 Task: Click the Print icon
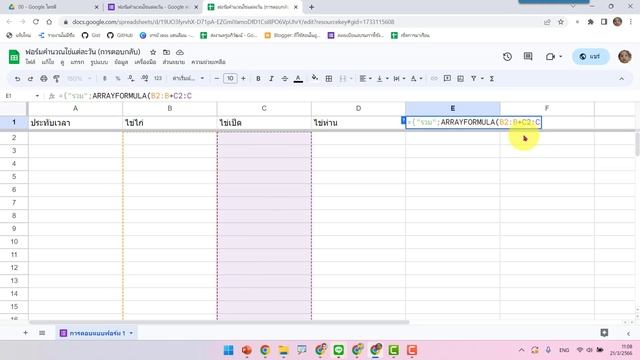pyautogui.click(x=43, y=78)
